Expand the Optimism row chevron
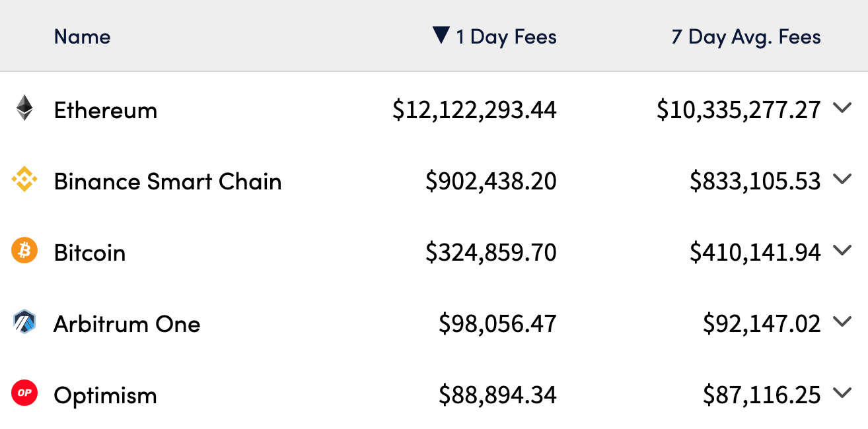 pos(842,393)
